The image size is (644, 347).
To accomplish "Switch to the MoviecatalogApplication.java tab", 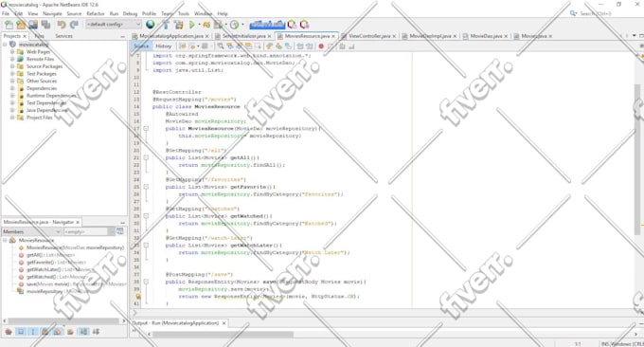I will (x=170, y=36).
